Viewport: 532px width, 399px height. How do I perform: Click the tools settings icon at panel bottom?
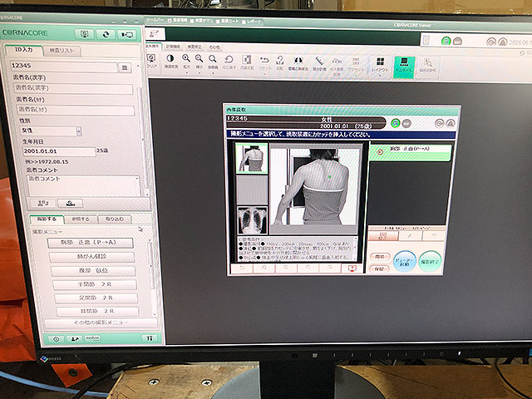click(150, 338)
